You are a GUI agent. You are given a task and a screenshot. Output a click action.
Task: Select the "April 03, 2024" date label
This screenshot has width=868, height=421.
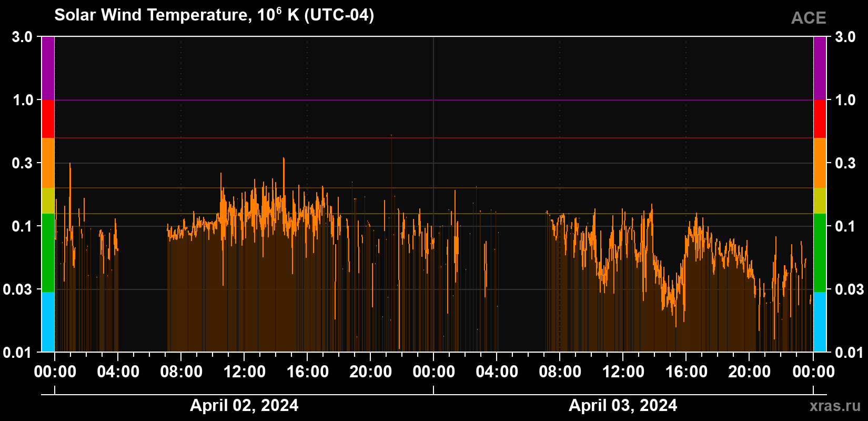point(623,405)
